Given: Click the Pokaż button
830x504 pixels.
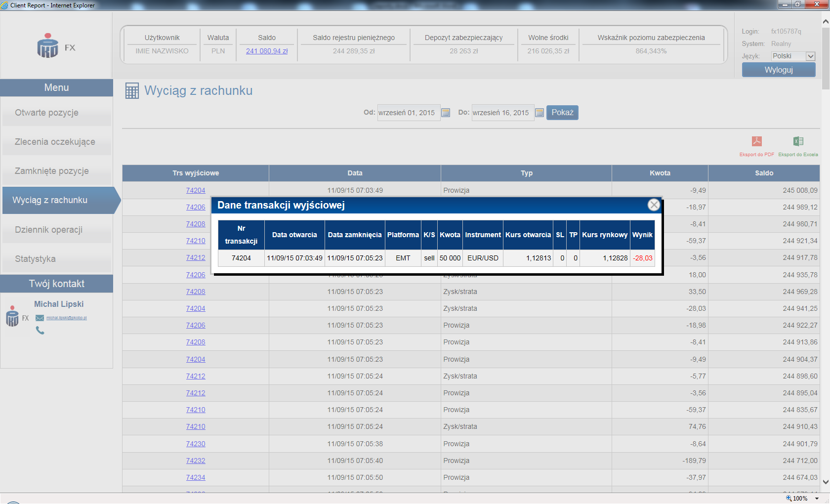Looking at the screenshot, I should (x=562, y=113).
